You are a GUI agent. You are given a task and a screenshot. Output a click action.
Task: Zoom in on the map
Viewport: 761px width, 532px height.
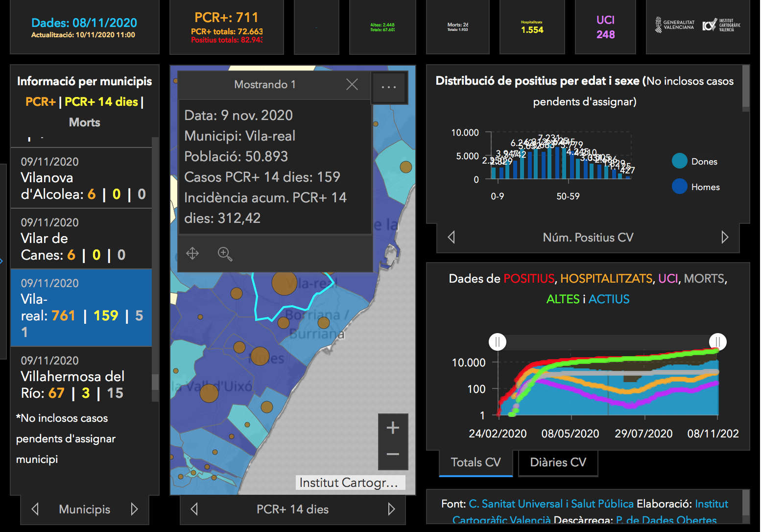393,428
